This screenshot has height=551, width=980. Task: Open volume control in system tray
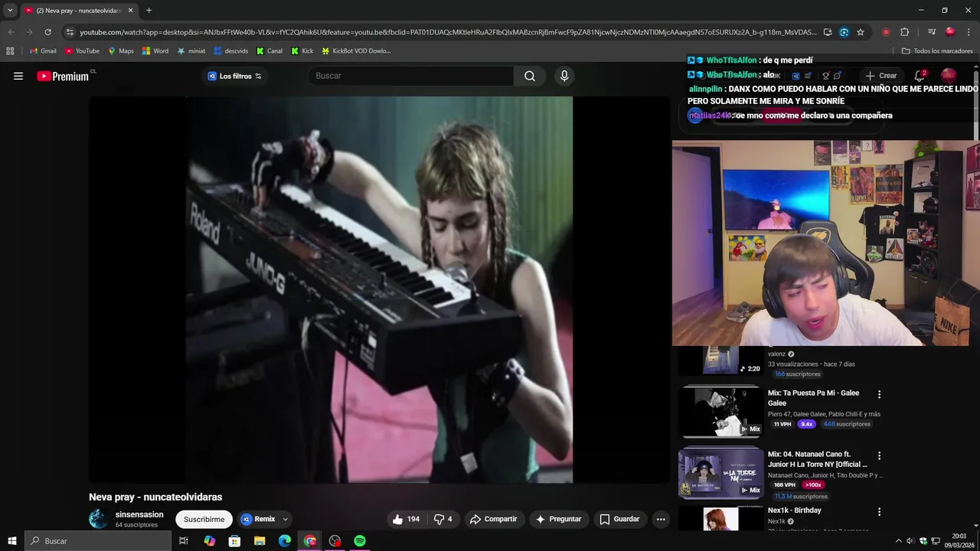910,541
